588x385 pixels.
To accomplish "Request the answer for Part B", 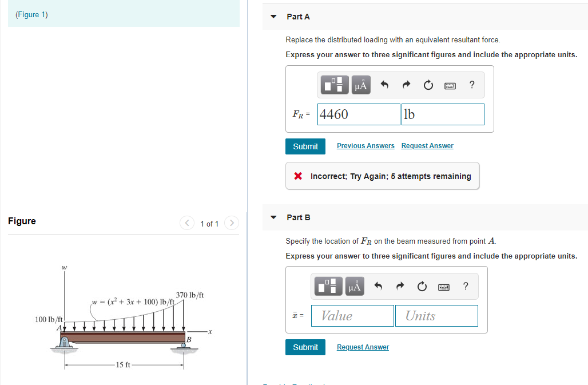I will click(362, 347).
